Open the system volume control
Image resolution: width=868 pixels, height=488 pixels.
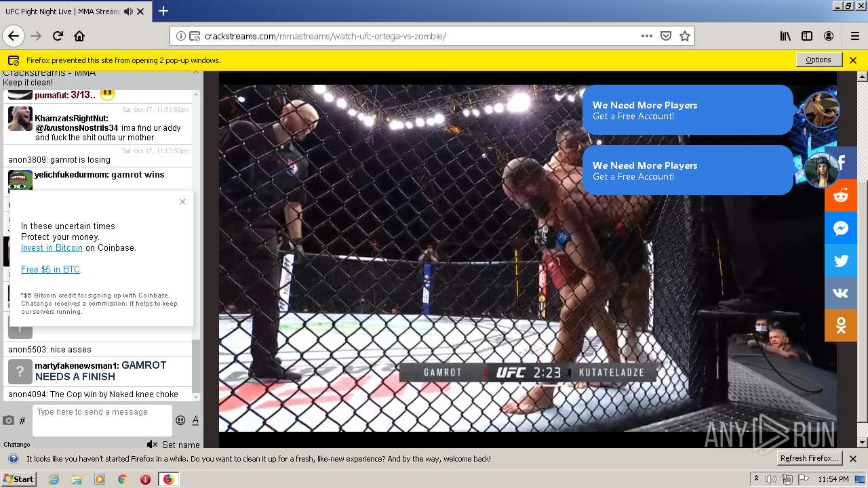point(771,479)
